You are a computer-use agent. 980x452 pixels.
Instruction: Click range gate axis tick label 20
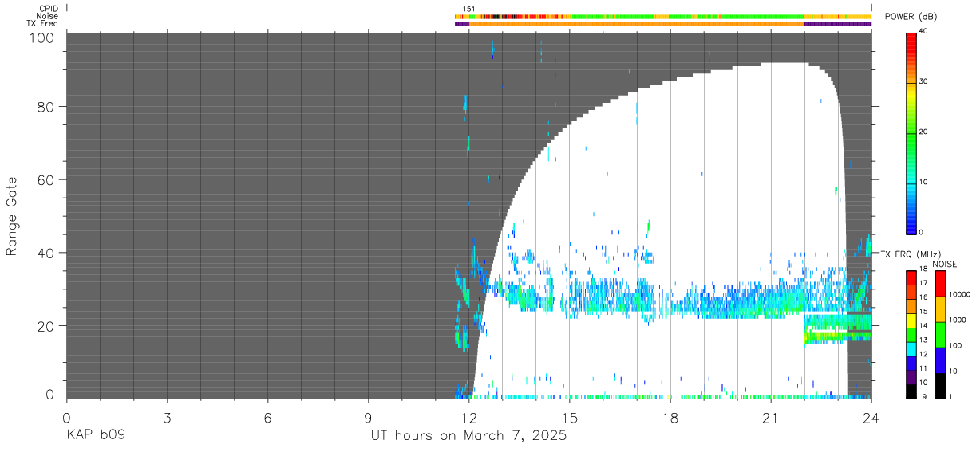46,326
